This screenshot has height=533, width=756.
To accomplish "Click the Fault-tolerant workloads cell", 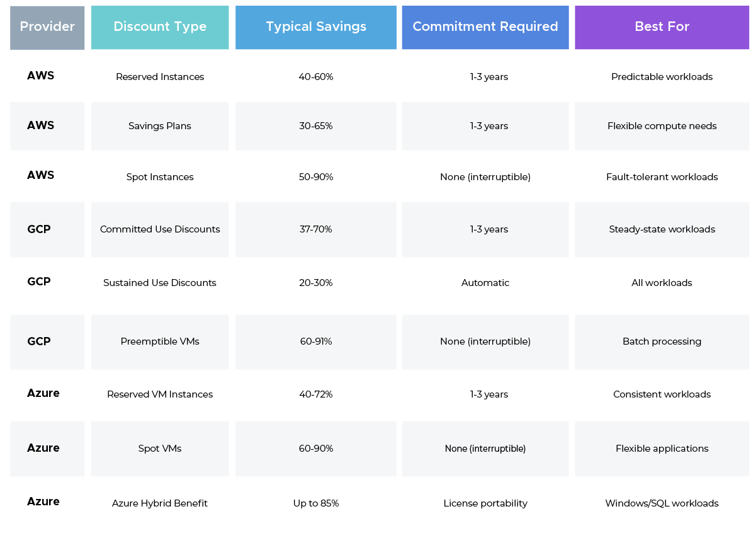I will [x=662, y=177].
